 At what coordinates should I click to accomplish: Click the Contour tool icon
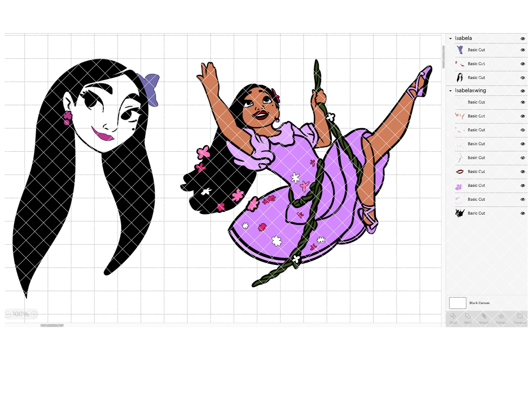[x=520, y=316]
